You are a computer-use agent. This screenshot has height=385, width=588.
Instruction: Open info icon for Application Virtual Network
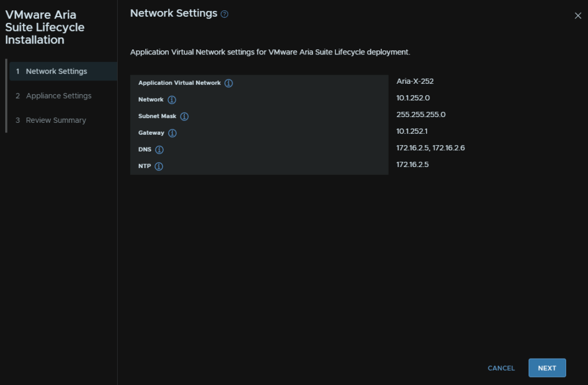coord(229,83)
